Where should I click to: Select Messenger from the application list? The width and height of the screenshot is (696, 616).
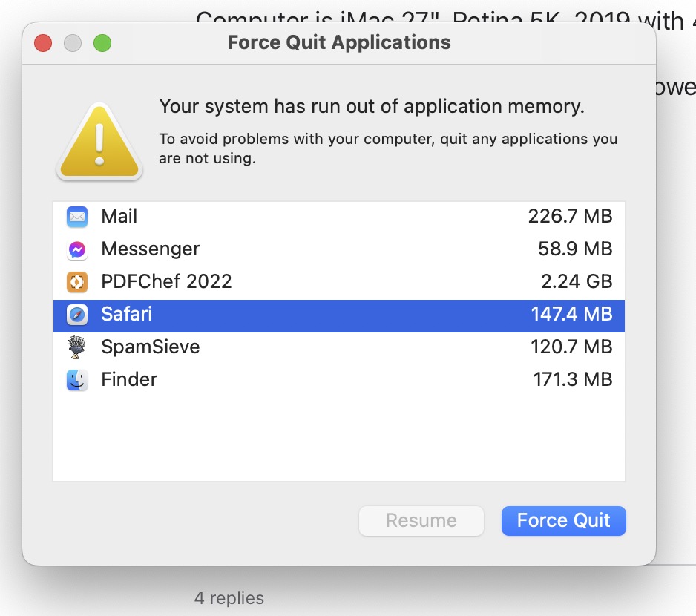pyautogui.click(x=297, y=249)
